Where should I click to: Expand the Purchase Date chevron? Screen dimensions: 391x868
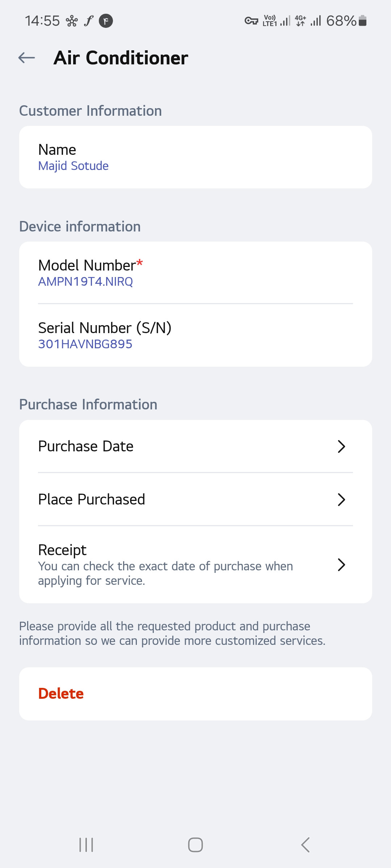point(341,446)
